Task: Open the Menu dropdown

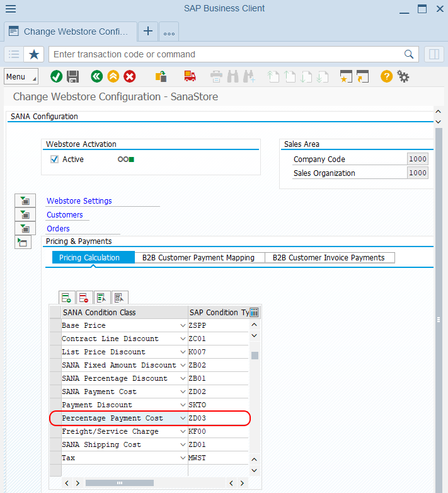Action: point(21,76)
